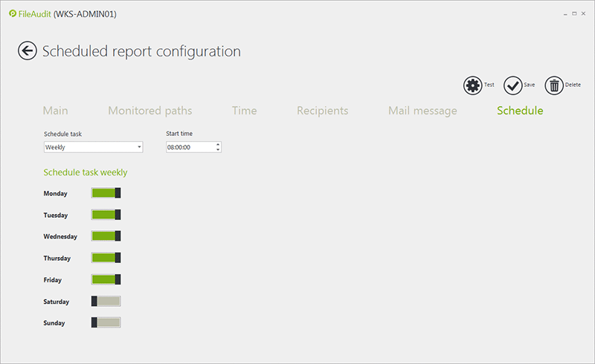595x364 pixels.
Task: Maximize the FileAudit window
Action: [x=573, y=13]
